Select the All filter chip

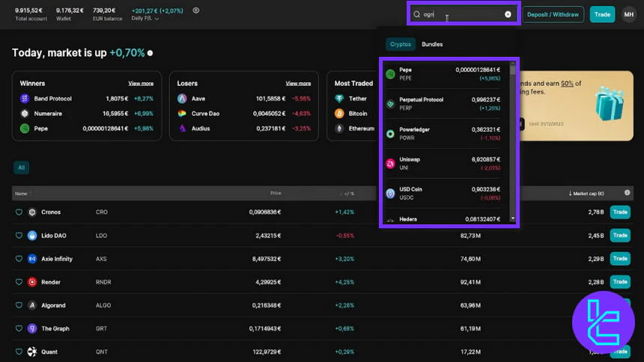pyautogui.click(x=22, y=168)
